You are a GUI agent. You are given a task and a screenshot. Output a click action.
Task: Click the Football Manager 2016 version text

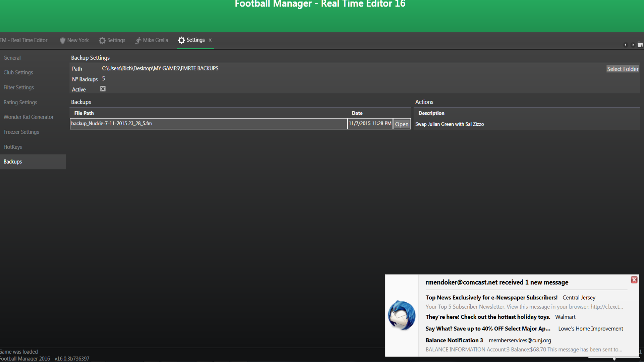click(x=45, y=358)
